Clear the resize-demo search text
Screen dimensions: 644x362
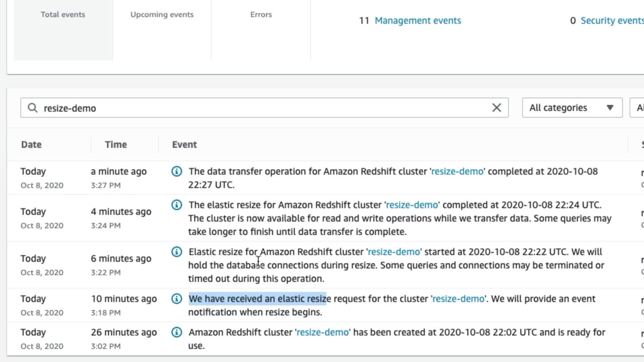click(x=496, y=108)
